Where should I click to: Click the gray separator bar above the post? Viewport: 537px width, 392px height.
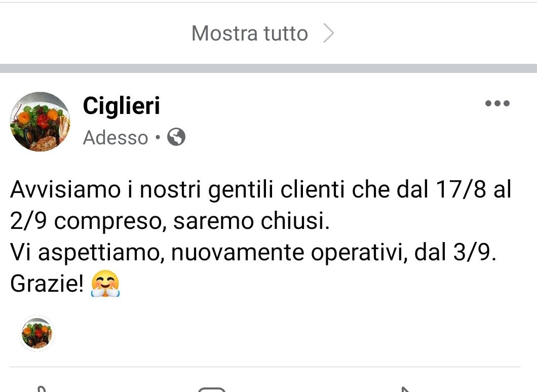pyautogui.click(x=269, y=68)
